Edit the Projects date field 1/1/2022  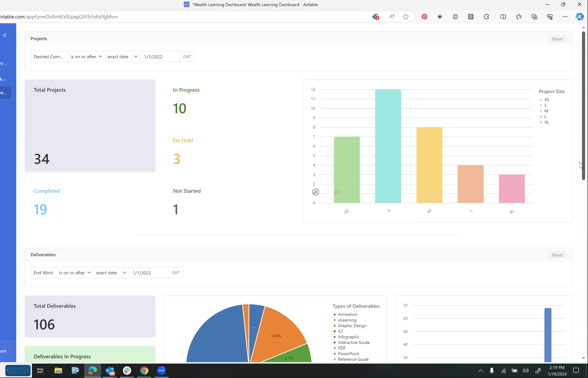[x=160, y=56]
